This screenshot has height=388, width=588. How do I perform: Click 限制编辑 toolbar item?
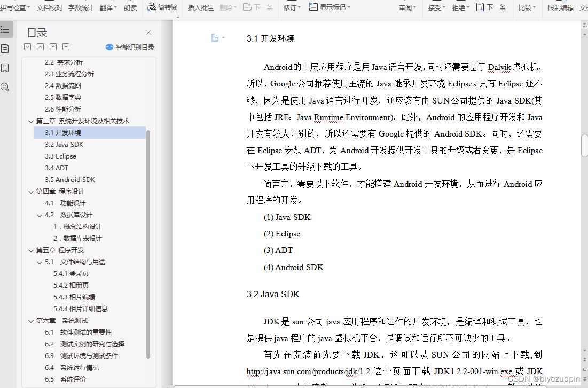561,7
